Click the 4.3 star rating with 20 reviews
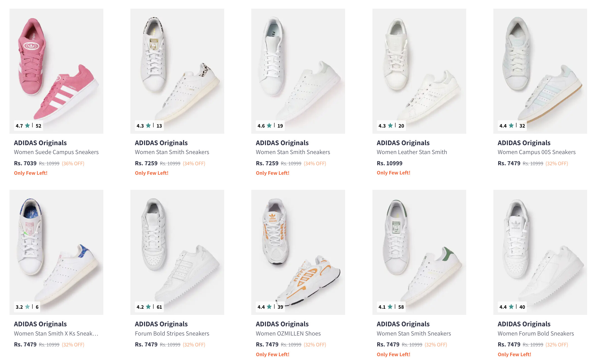The height and width of the screenshot is (364, 593). (391, 126)
